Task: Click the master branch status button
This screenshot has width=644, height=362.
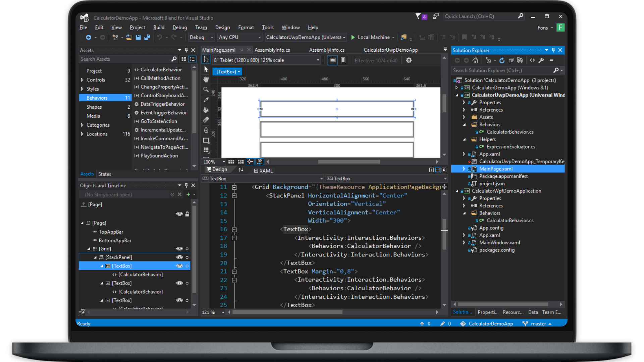Action: pyautogui.click(x=537, y=323)
